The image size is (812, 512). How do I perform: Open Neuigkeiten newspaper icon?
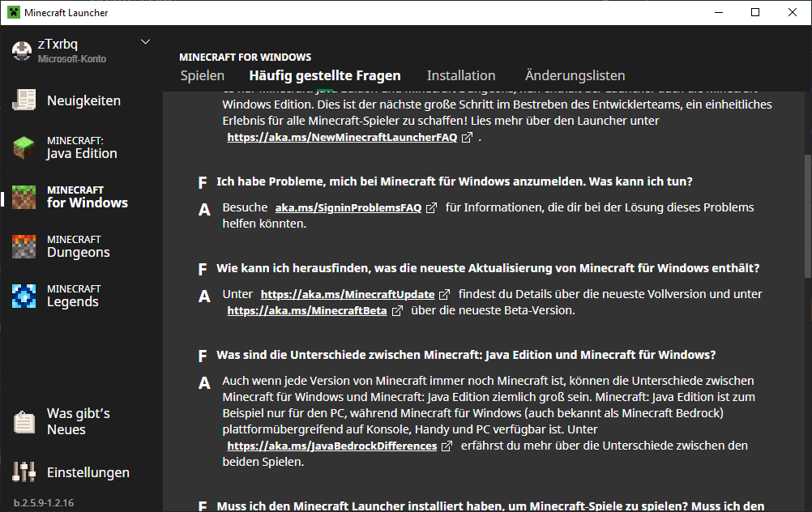click(x=24, y=100)
